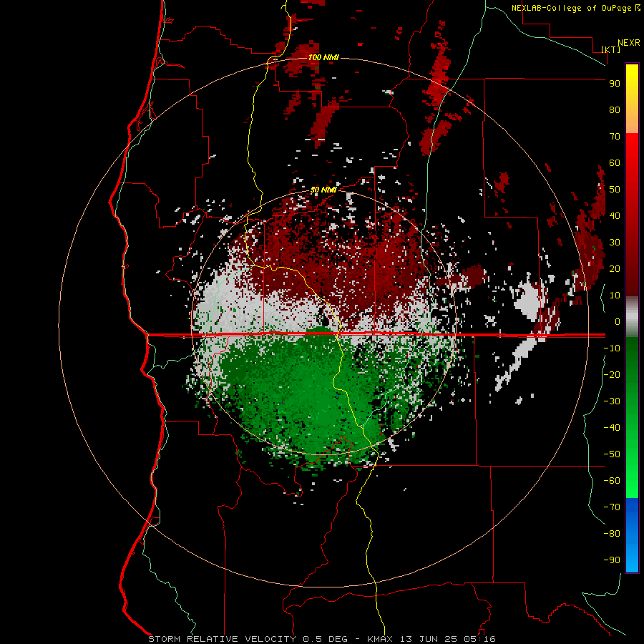Click the -10 value on the velocity scale
644x644 pixels.
tap(612, 348)
